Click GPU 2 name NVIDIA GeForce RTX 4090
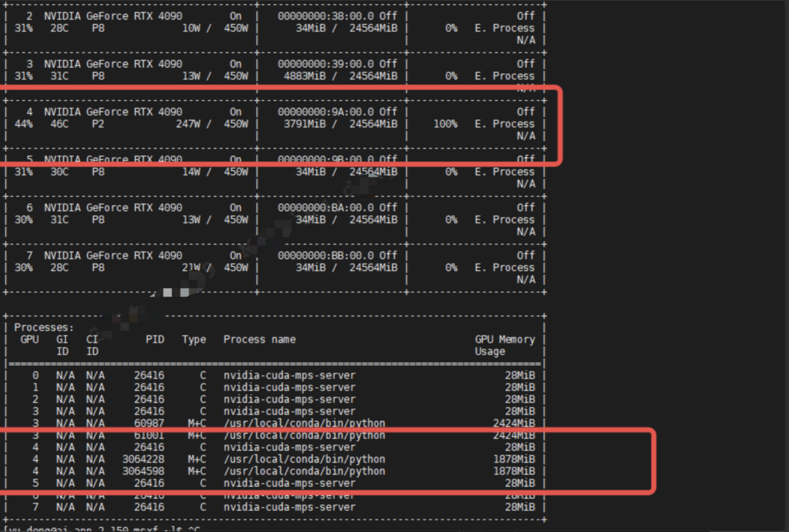Screen dimensions: 789x532 [x=113, y=16]
